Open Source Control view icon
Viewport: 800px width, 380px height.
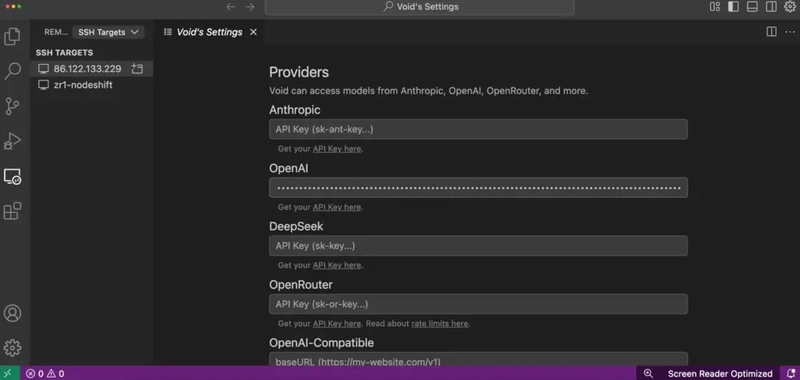point(12,106)
